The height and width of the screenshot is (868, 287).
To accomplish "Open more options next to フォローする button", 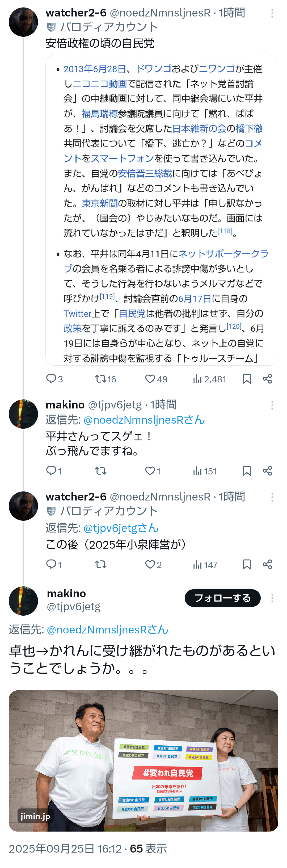I will click(272, 598).
